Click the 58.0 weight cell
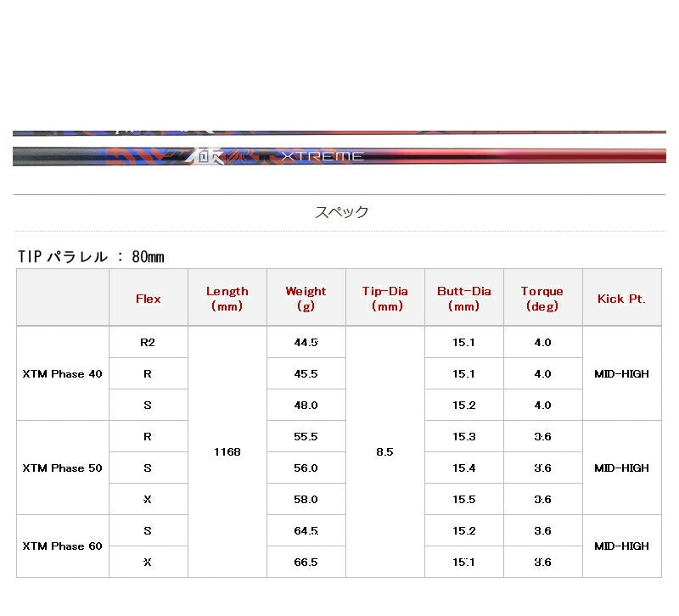Image resolution: width=679 pixels, height=616 pixels. click(306, 500)
